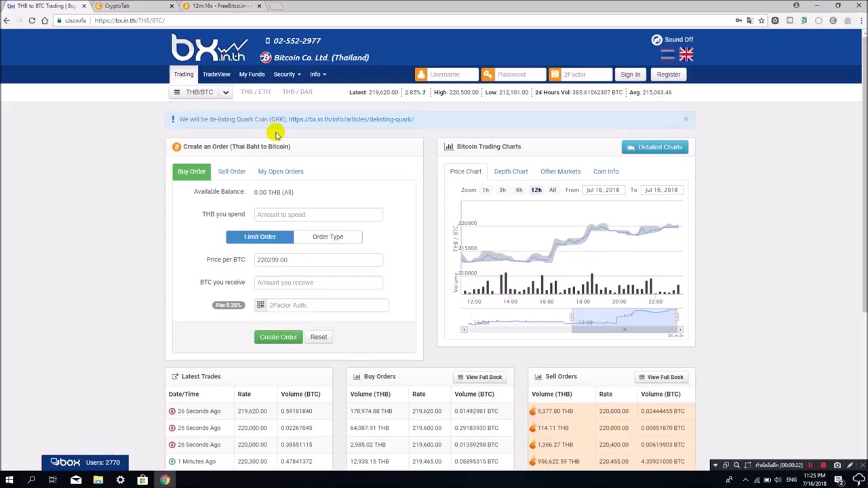Go to Chrome's home page button
868x488 pixels.
coord(45,20)
